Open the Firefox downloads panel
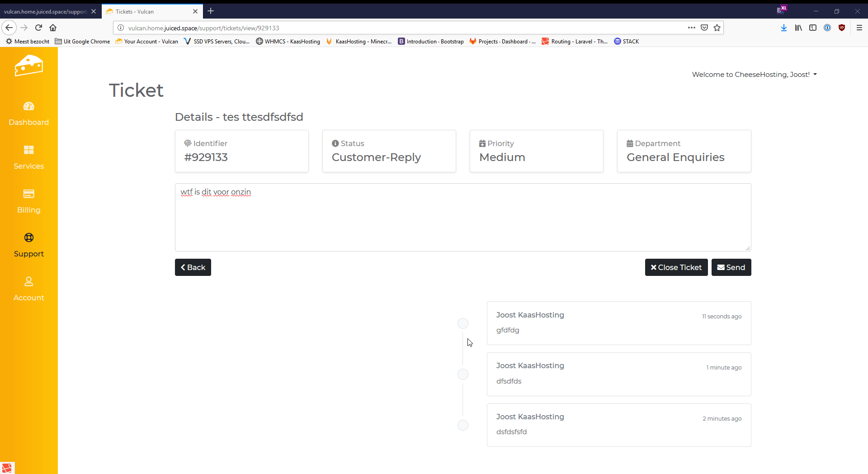 tap(784, 28)
